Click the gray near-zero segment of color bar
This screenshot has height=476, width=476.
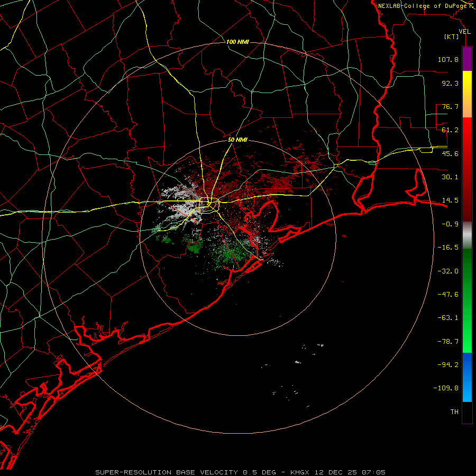[x=467, y=234]
